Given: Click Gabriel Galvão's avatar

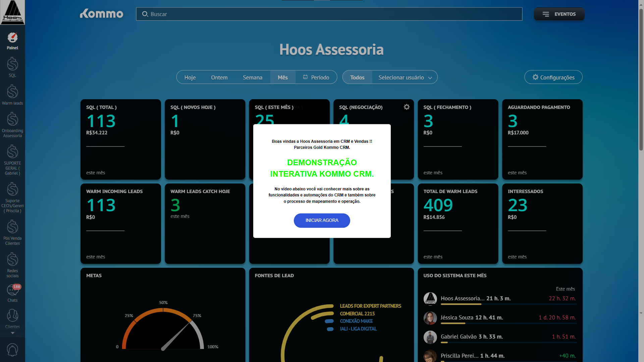Looking at the screenshot, I should tap(430, 337).
